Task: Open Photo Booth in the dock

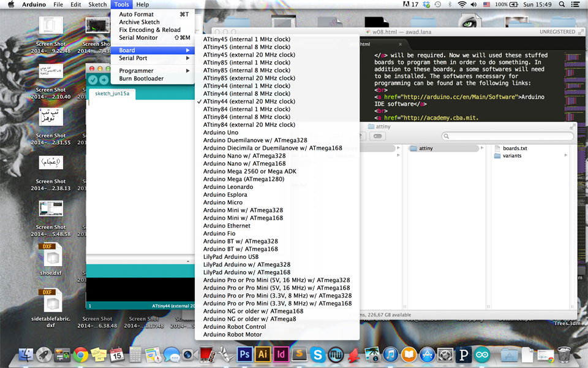Action: (x=208, y=355)
